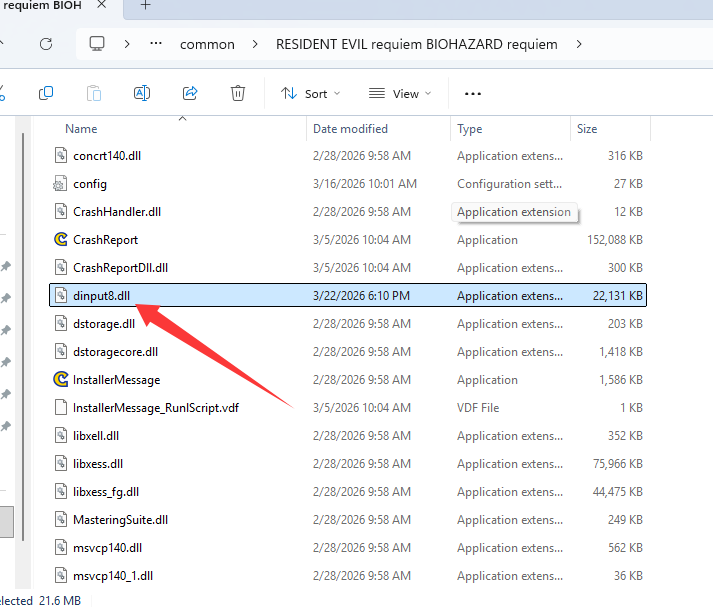Open a new tab with plus button
Image resolution: width=713 pixels, height=607 pixels.
click(145, 6)
